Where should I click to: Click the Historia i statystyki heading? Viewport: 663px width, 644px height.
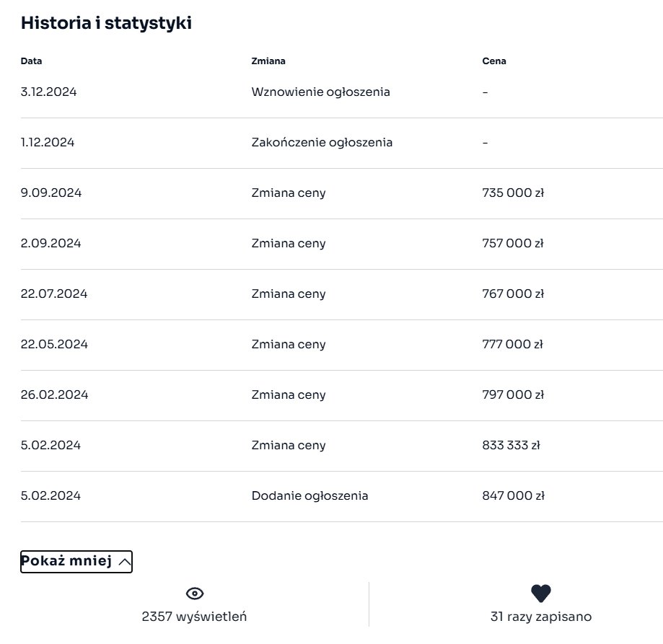[x=106, y=23]
